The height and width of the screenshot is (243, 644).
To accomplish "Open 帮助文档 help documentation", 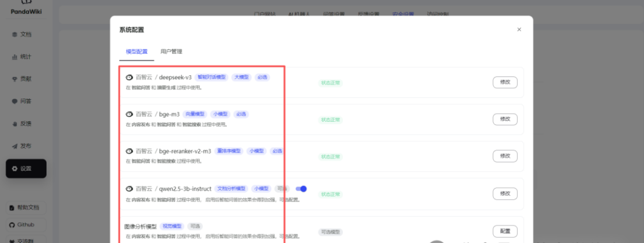I will tap(28, 207).
